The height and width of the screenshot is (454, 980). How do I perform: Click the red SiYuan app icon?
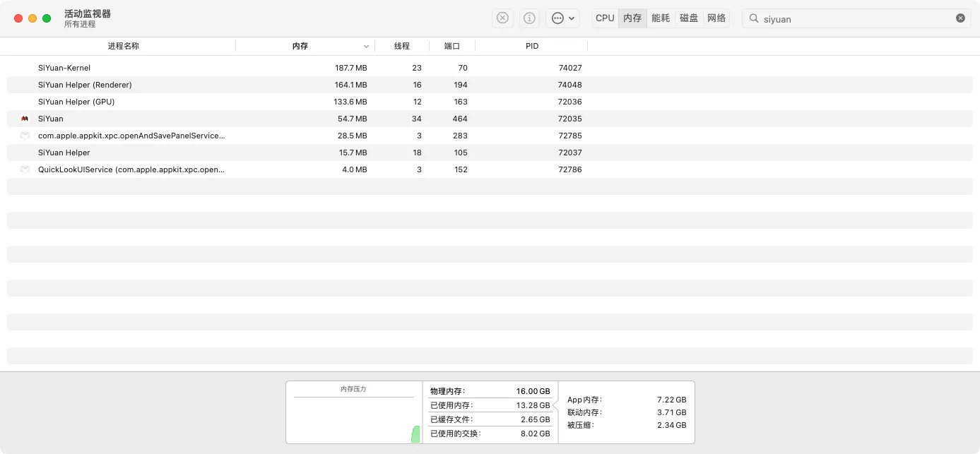[x=25, y=119]
